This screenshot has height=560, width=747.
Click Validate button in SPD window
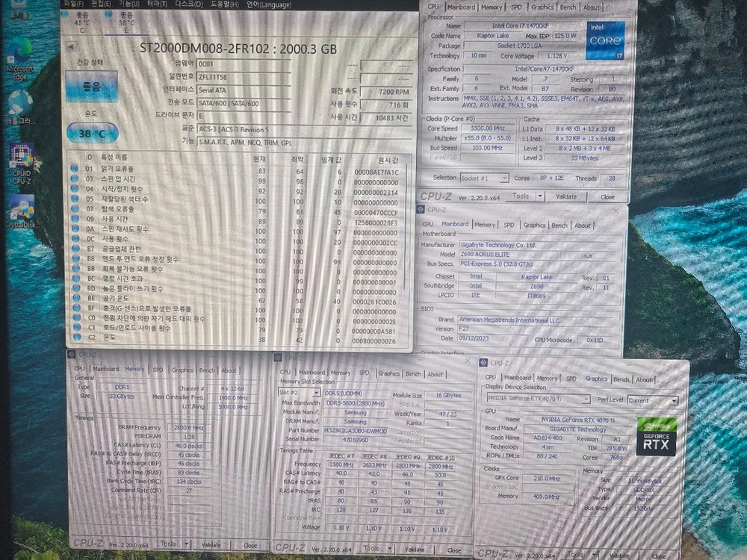coord(414,549)
